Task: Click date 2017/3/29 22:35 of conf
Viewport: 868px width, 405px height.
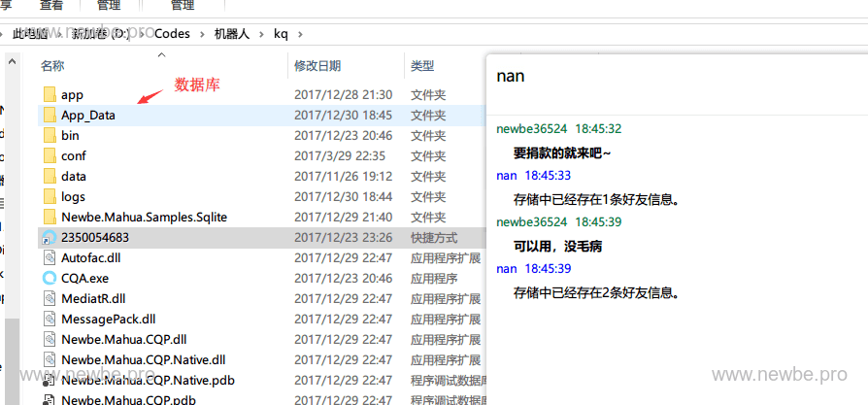Action: [x=340, y=156]
